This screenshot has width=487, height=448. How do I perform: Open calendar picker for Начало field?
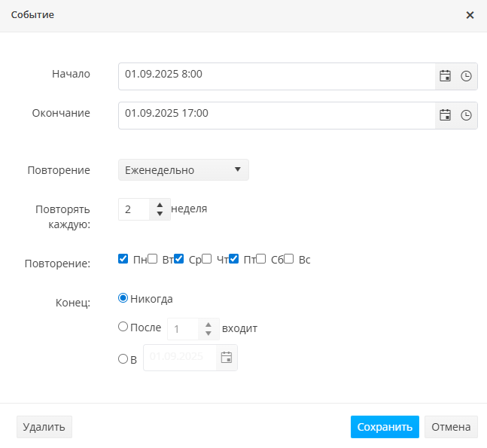(446, 76)
